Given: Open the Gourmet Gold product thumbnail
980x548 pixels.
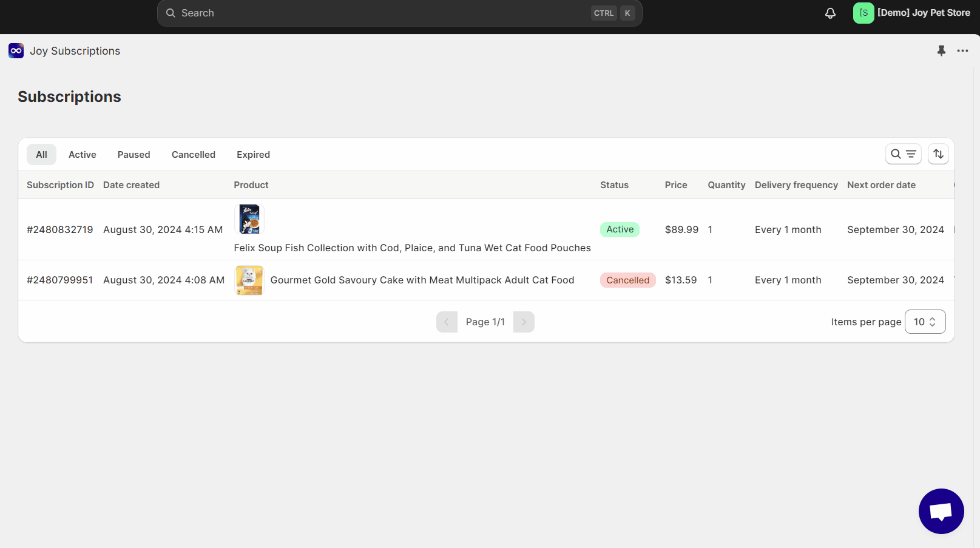Looking at the screenshot, I should point(249,280).
